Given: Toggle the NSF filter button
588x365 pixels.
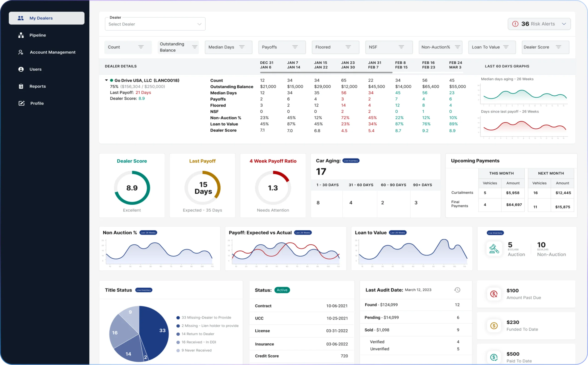Looking at the screenshot, I should 389,47.
